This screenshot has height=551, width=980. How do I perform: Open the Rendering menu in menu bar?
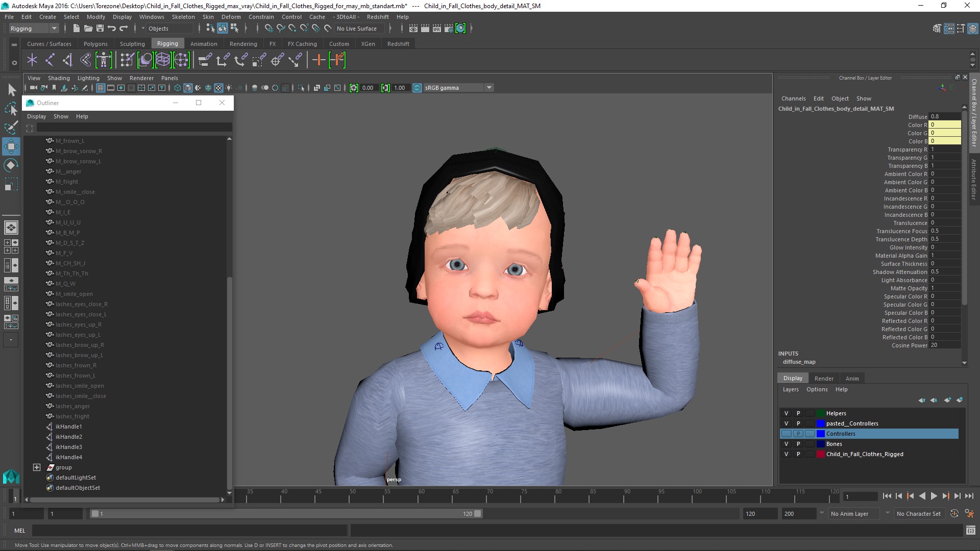242,43
